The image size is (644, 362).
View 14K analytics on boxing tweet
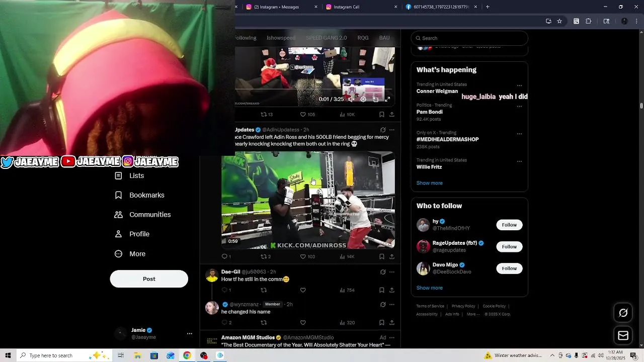click(347, 256)
